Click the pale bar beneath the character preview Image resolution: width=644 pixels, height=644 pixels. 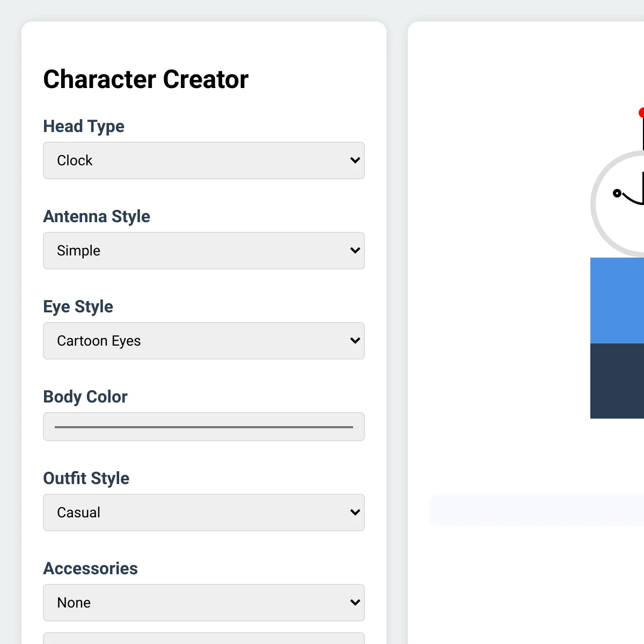point(537,510)
